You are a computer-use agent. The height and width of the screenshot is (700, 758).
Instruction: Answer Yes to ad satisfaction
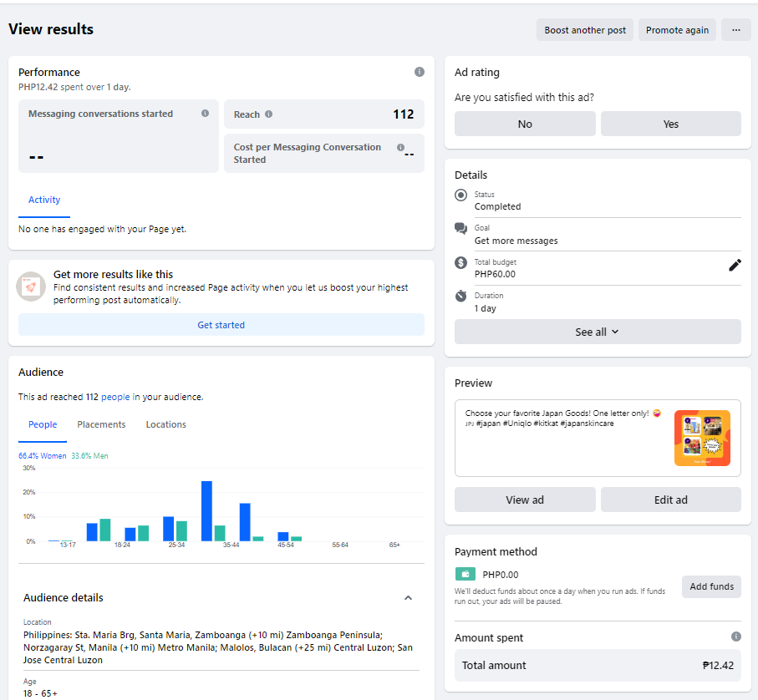(x=670, y=124)
